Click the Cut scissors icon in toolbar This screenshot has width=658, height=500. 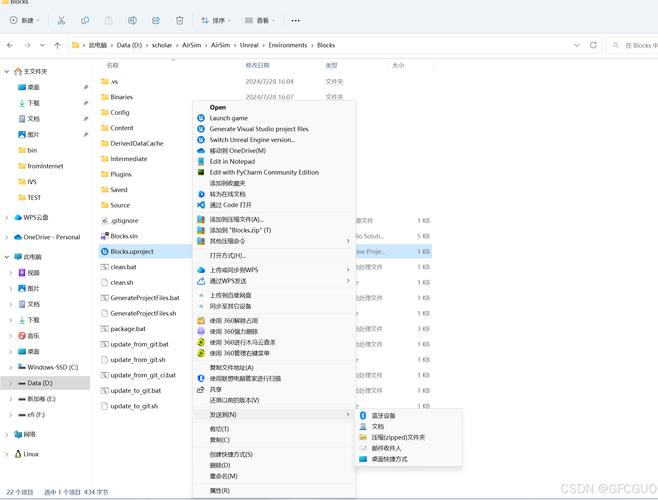(61, 20)
